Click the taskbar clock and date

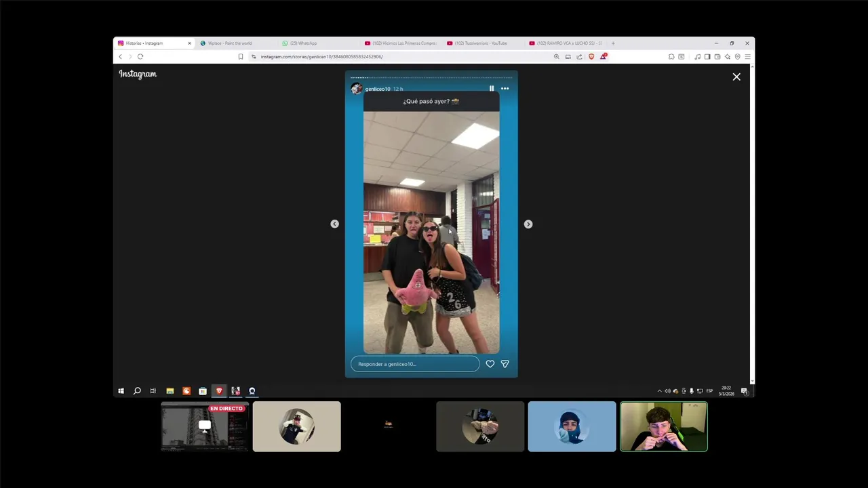[726, 391]
